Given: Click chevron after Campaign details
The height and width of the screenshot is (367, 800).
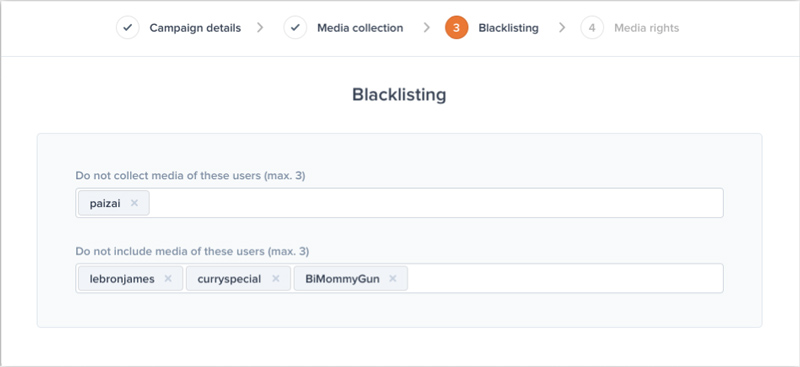Looking at the screenshot, I should pyautogui.click(x=260, y=28).
